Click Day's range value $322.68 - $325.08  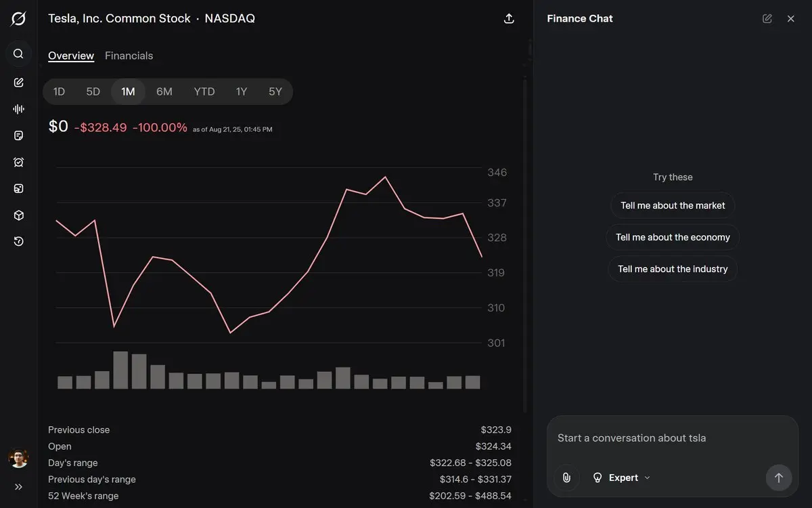(x=470, y=463)
